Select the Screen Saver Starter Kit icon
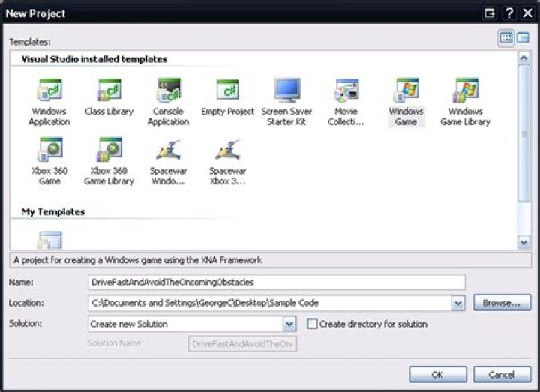Viewport: 540px width, 392px height. 286,90
